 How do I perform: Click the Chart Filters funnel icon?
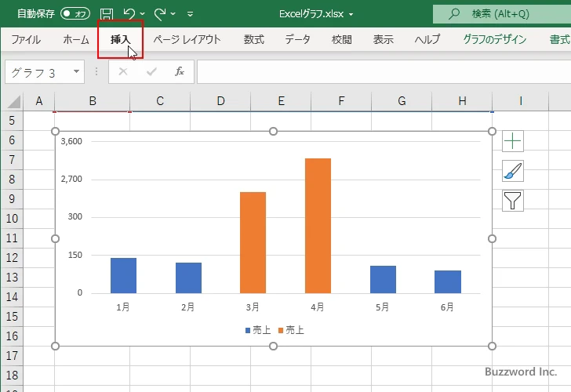pyautogui.click(x=513, y=201)
